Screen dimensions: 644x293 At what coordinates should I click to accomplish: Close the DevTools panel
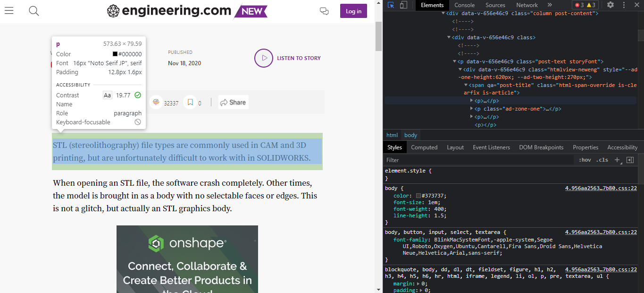pyautogui.click(x=636, y=5)
